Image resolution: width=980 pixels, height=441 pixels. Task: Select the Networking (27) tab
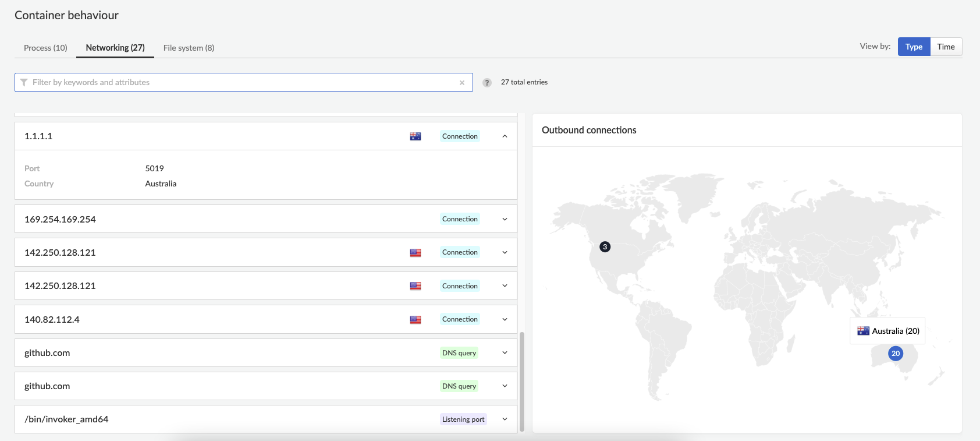tap(115, 48)
